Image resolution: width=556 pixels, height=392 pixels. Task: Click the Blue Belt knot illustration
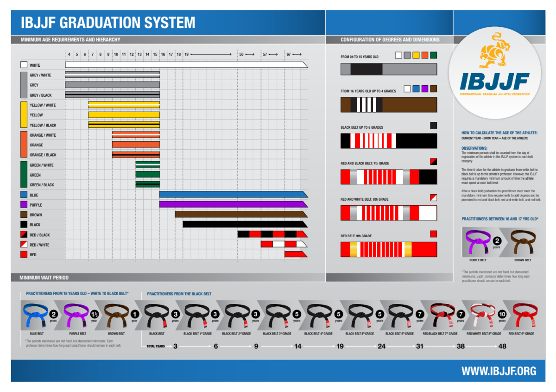pyautogui.click(x=35, y=316)
